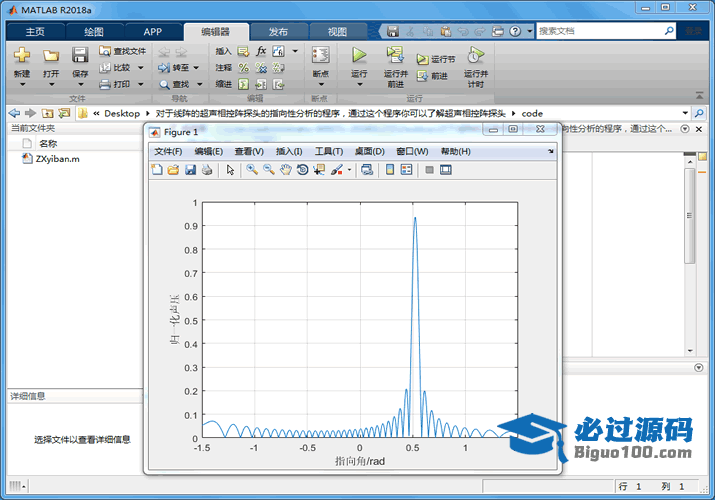Image resolution: width=715 pixels, height=500 pixels.
Task: Toggle Insert Colorbar icon
Action: pos(390,170)
